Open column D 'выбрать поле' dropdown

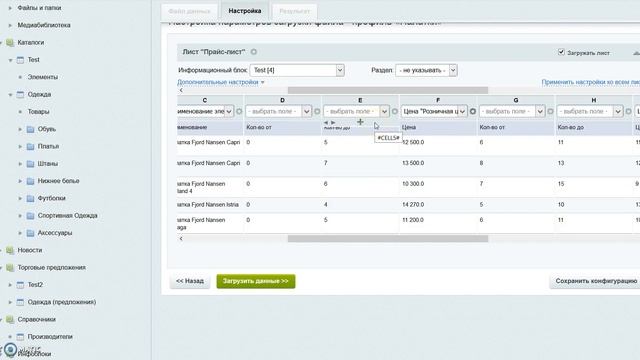[279, 111]
